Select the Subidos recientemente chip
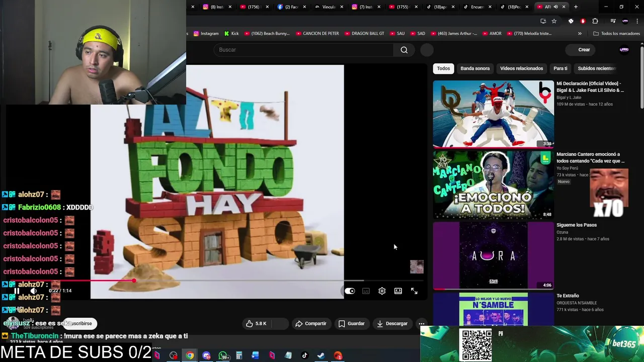The width and height of the screenshot is (644, 362). [597, 68]
